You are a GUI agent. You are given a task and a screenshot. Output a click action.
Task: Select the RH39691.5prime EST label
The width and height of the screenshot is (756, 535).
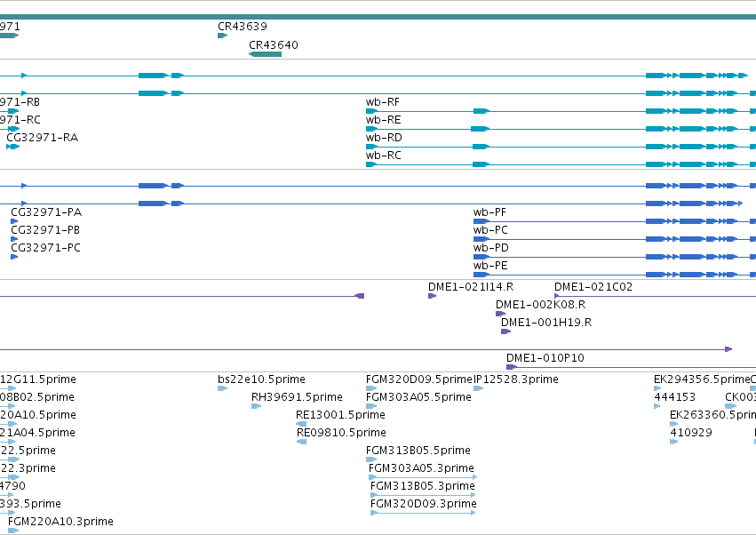click(297, 397)
